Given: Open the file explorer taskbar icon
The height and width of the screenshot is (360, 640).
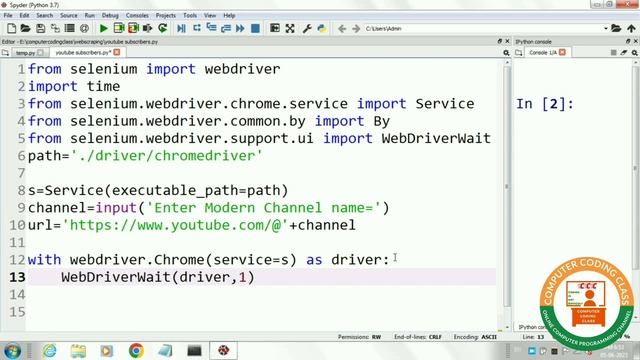Looking at the screenshot, I should tap(78, 351).
